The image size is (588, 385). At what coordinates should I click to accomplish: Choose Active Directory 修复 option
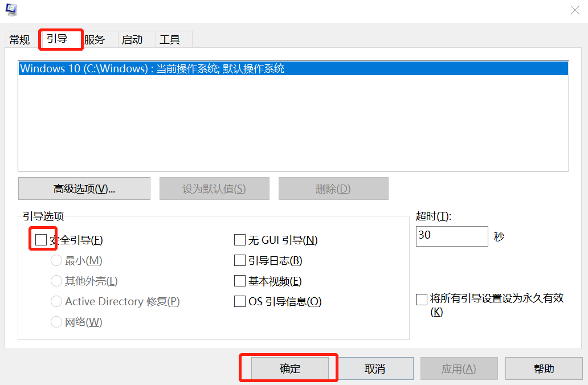point(56,301)
